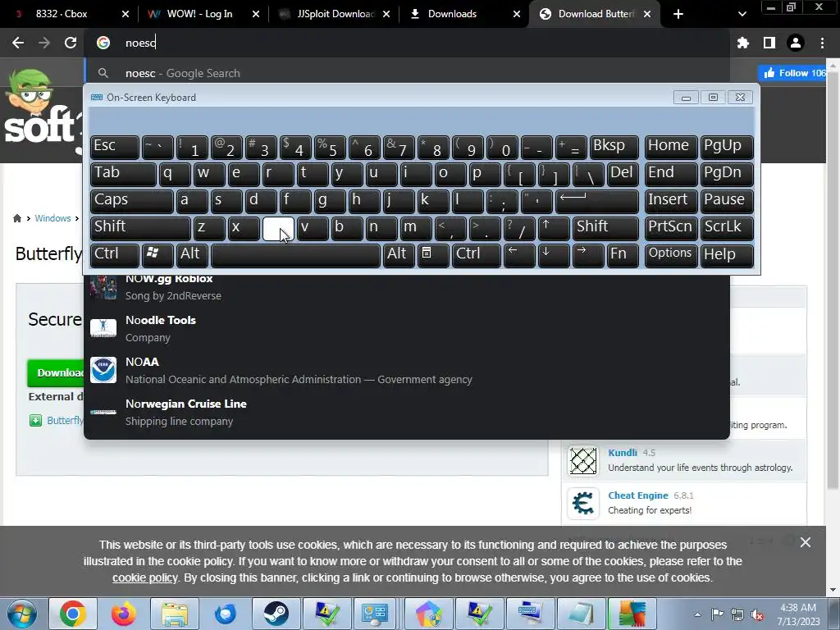Viewport: 840px width, 630px height.
Task: Click the down arrow key on the on-screen keyboard
Action: (x=554, y=255)
